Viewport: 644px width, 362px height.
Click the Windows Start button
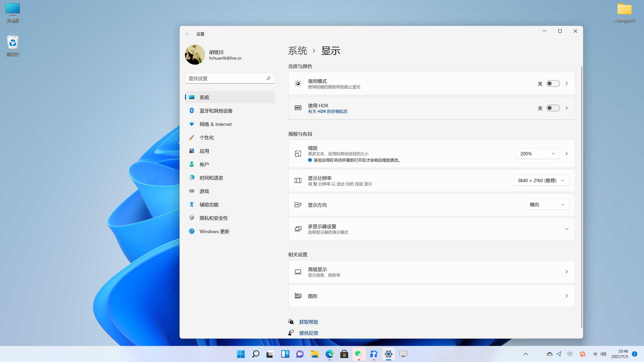[241, 354]
